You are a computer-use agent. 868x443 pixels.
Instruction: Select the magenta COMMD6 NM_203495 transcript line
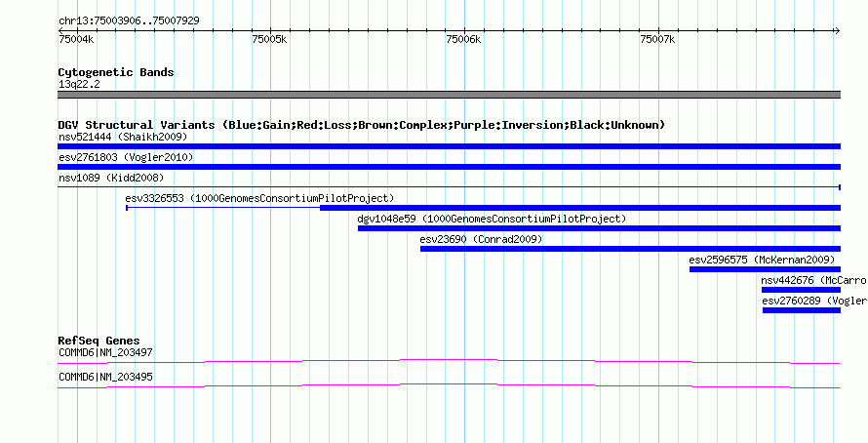pos(449,386)
